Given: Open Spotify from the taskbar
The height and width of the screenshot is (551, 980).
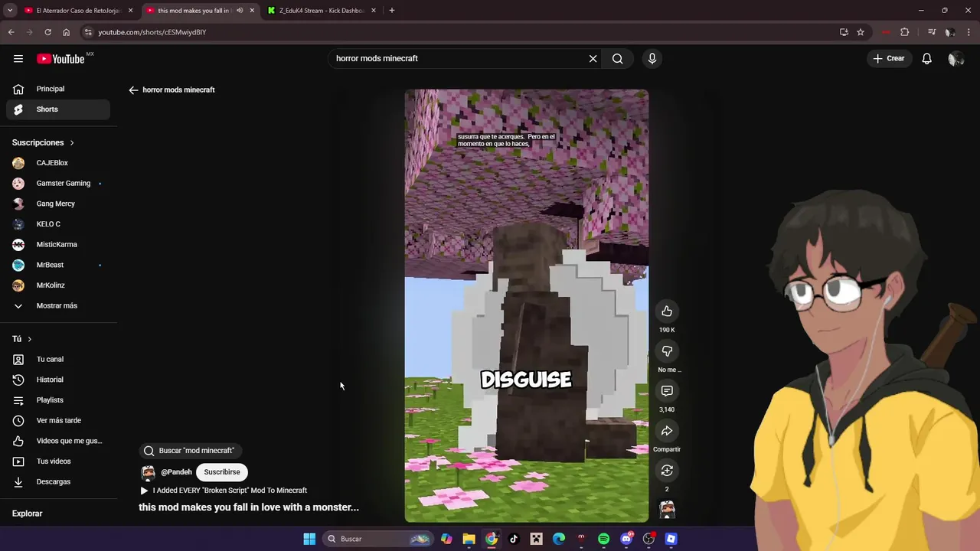Looking at the screenshot, I should pyautogui.click(x=603, y=539).
